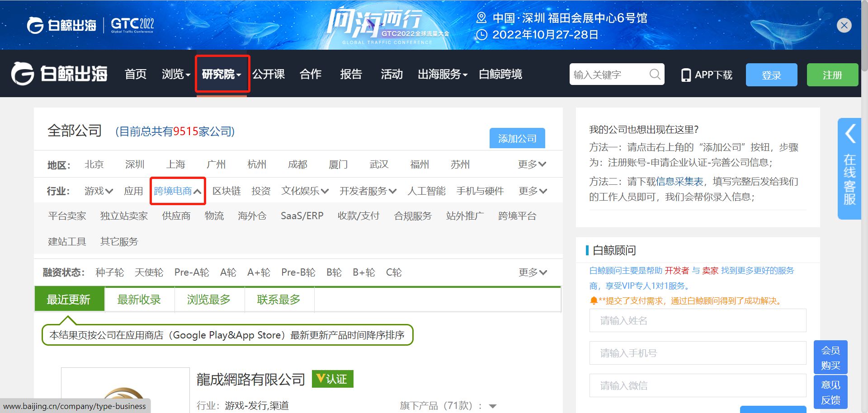
Task: Click the 白鲸出海 site logo
Action: (59, 74)
